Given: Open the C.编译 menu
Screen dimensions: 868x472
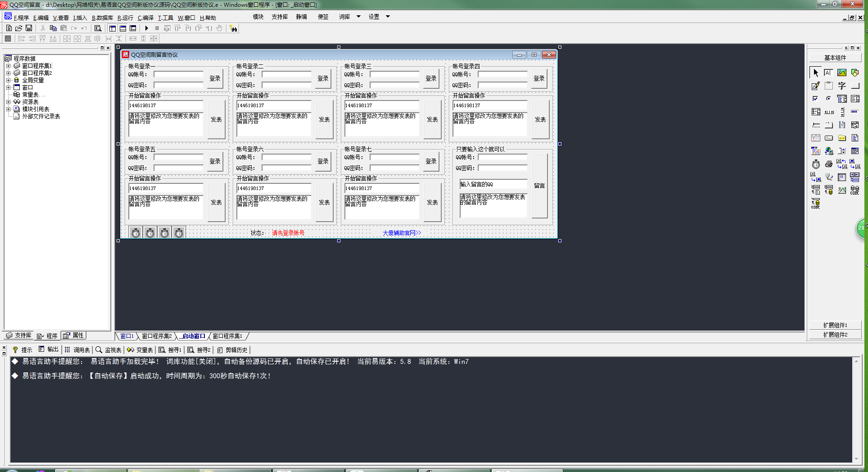Looking at the screenshot, I should coord(145,18).
